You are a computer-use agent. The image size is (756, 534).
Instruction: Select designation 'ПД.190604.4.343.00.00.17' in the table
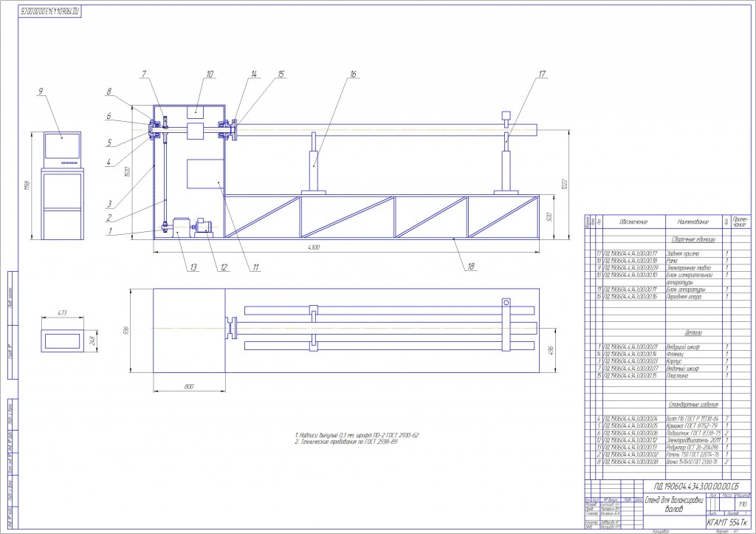[x=630, y=253]
